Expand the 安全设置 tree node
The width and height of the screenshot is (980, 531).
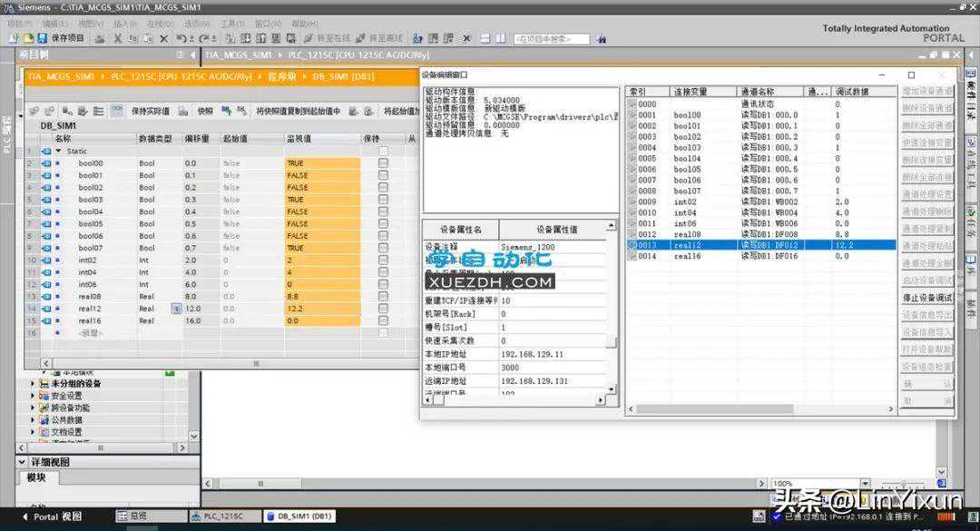click(x=34, y=396)
